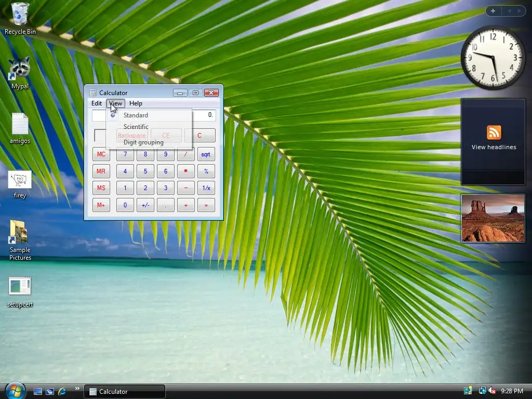Click digit 5 on Calculator
Image resolution: width=532 pixels, height=399 pixels.
click(x=145, y=171)
